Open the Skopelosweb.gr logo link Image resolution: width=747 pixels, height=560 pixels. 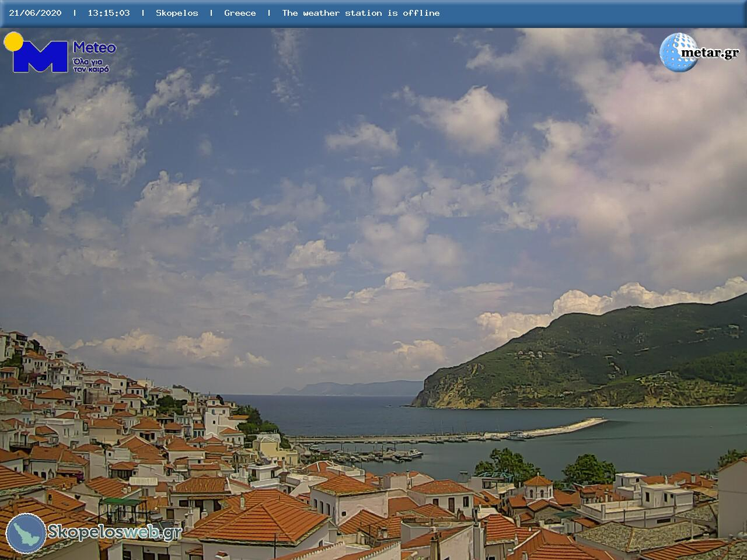(x=94, y=533)
